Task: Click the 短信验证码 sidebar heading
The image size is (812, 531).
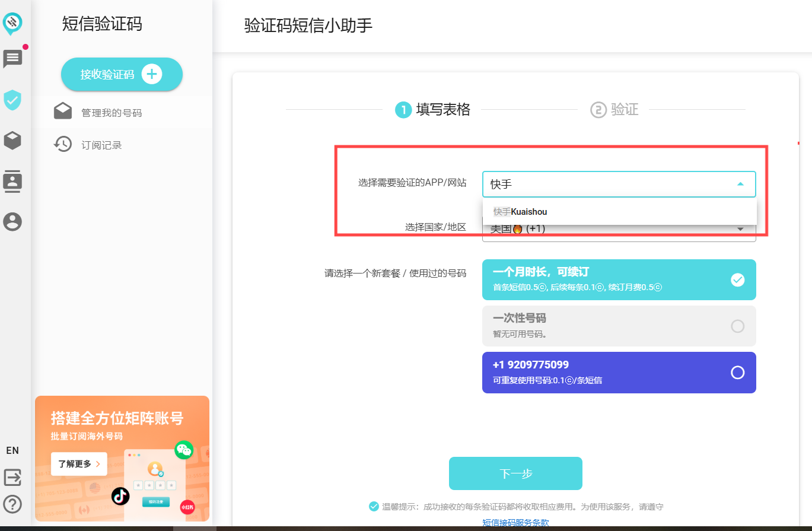Action: pyautogui.click(x=102, y=24)
